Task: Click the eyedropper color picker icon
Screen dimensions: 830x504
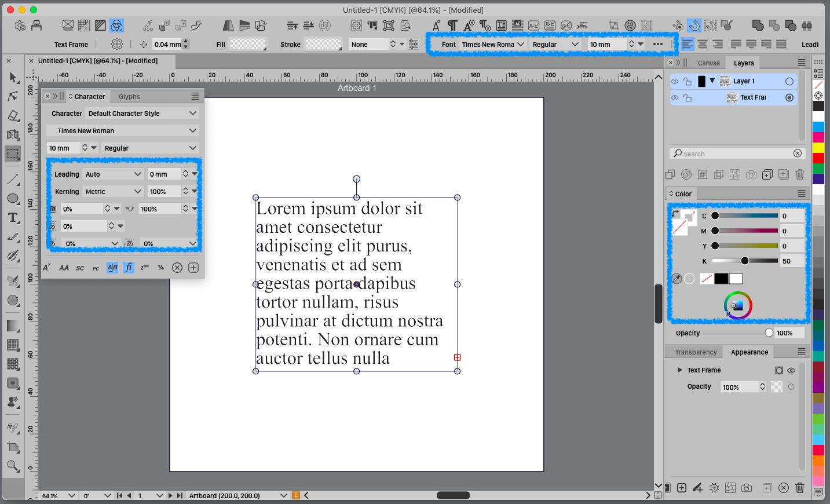Action: point(677,279)
